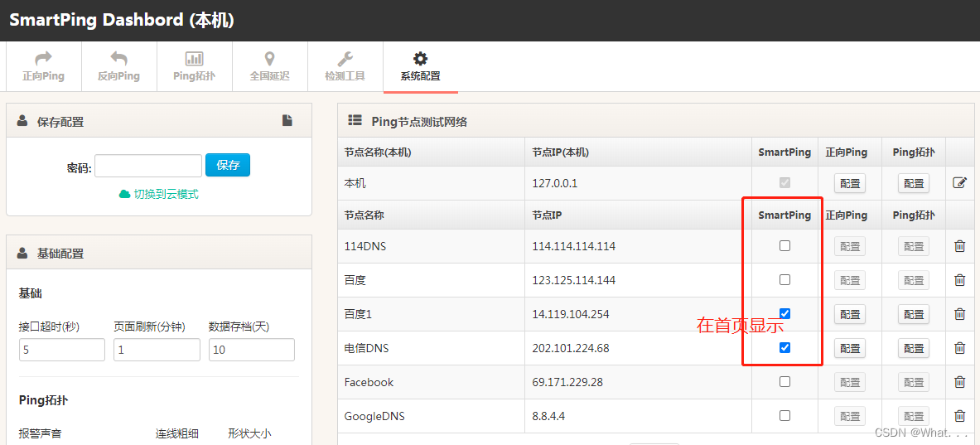The width and height of the screenshot is (980, 445).
Task: Open the 正向Ping tab
Action: (x=44, y=67)
